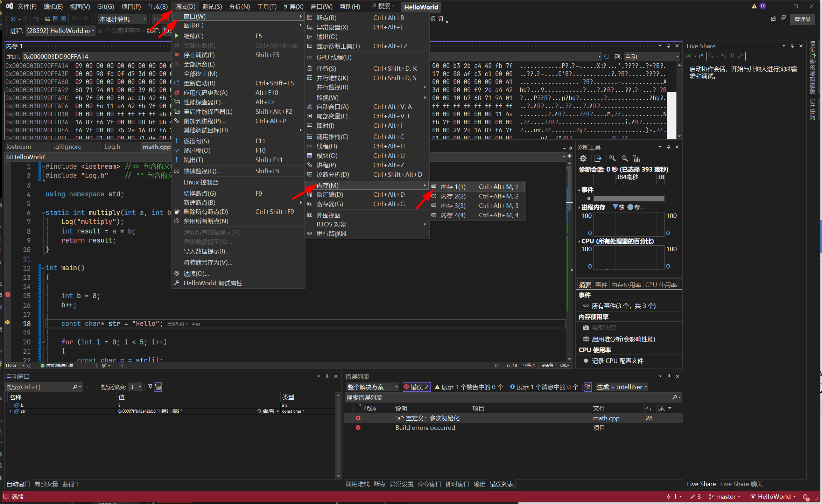The width and height of the screenshot is (822, 504).
Task: Toggle the warnings filter in error list
Action: [469, 387]
